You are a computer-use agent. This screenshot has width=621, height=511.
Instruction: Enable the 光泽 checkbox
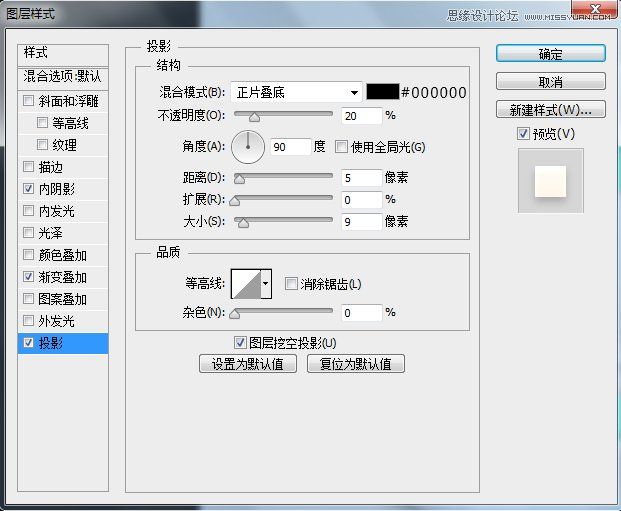[x=29, y=233]
